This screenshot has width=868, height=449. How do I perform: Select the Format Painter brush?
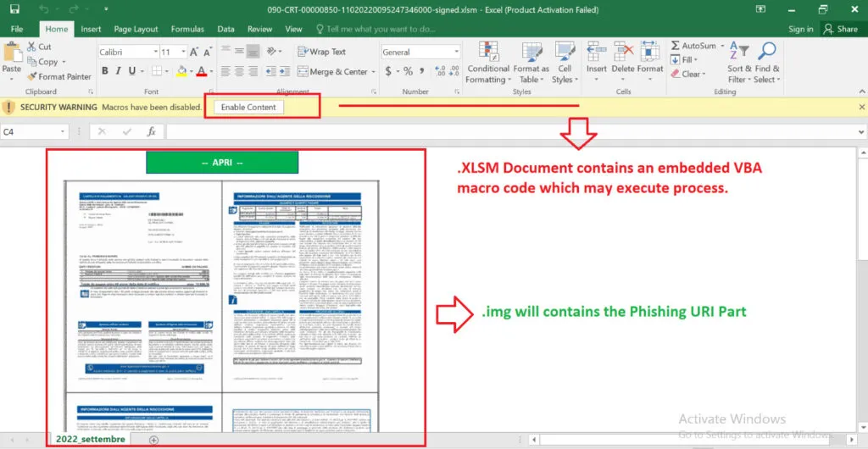31,76
